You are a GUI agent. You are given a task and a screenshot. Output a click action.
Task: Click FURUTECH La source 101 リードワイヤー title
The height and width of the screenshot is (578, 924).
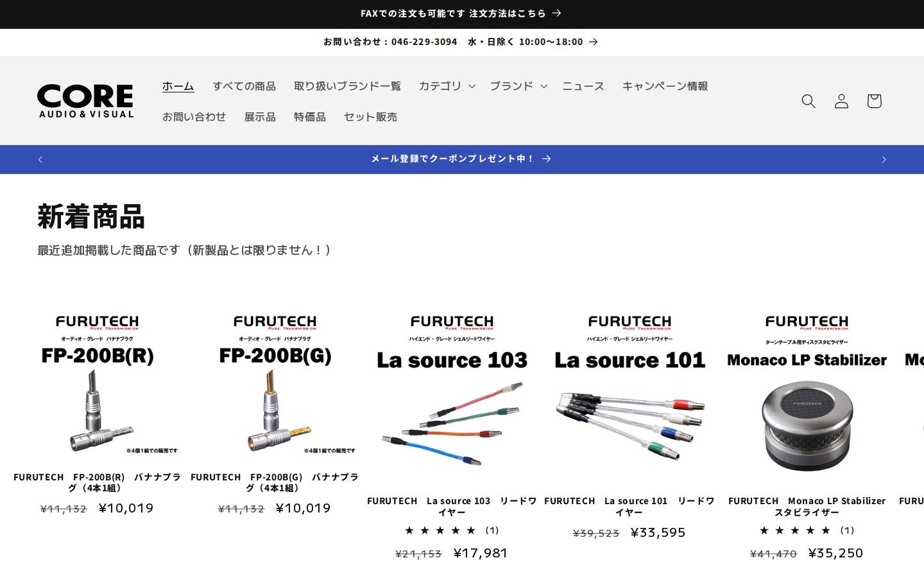tap(629, 506)
